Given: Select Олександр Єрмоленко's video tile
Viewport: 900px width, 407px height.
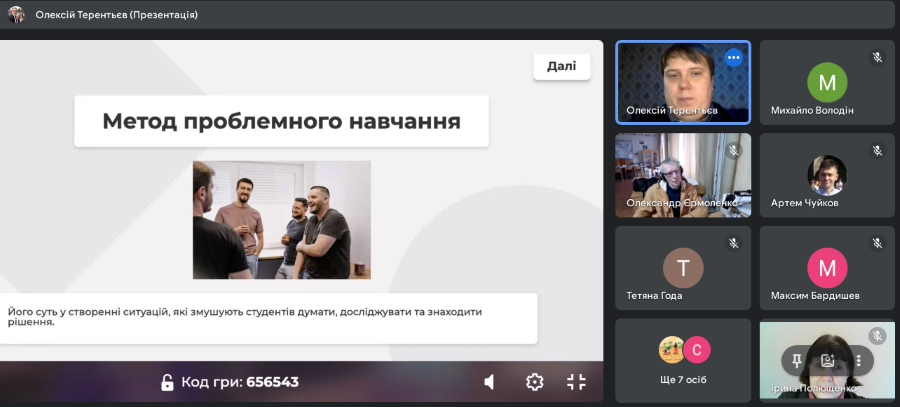Looking at the screenshot, I should [x=682, y=175].
